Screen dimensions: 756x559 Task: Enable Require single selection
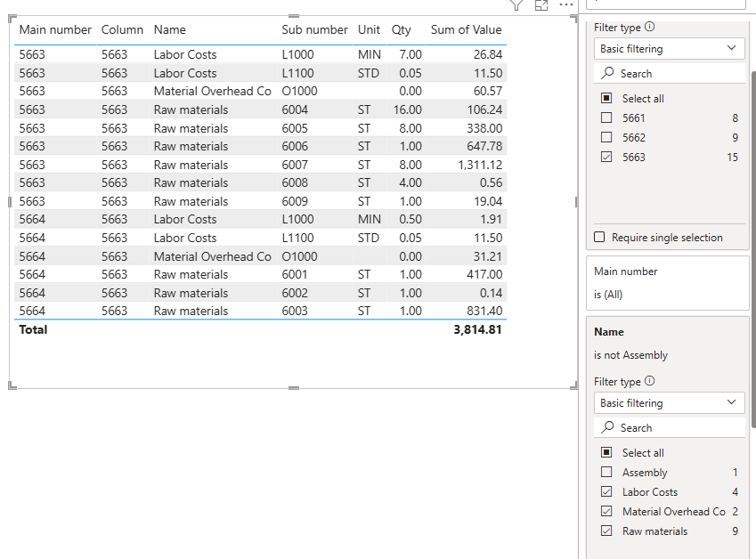click(599, 237)
